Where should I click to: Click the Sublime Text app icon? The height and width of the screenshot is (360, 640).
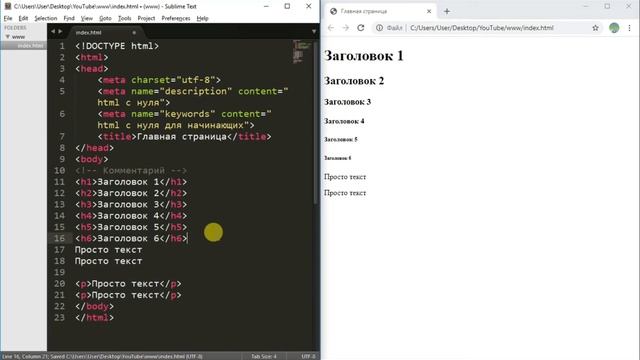7,7
